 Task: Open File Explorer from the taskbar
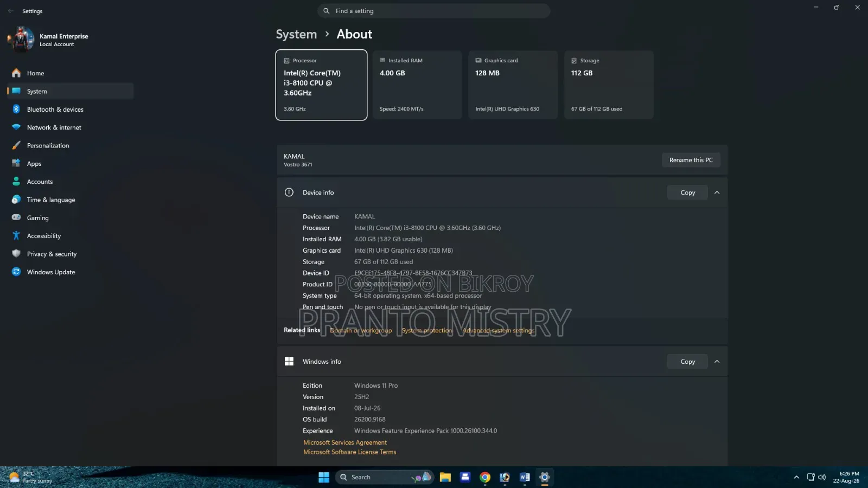(x=445, y=477)
